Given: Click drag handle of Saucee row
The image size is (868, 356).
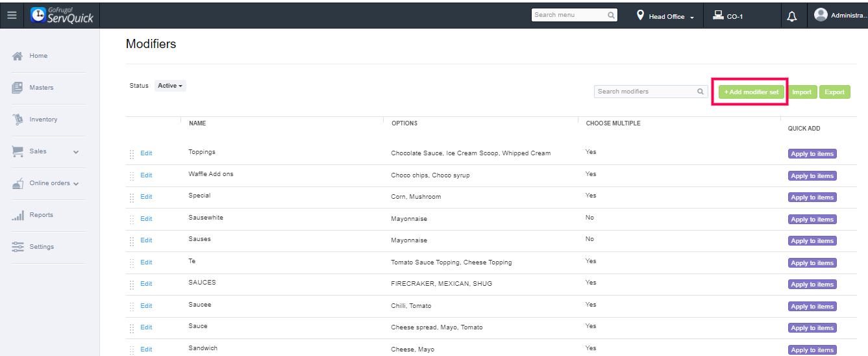Looking at the screenshot, I should [x=132, y=307].
